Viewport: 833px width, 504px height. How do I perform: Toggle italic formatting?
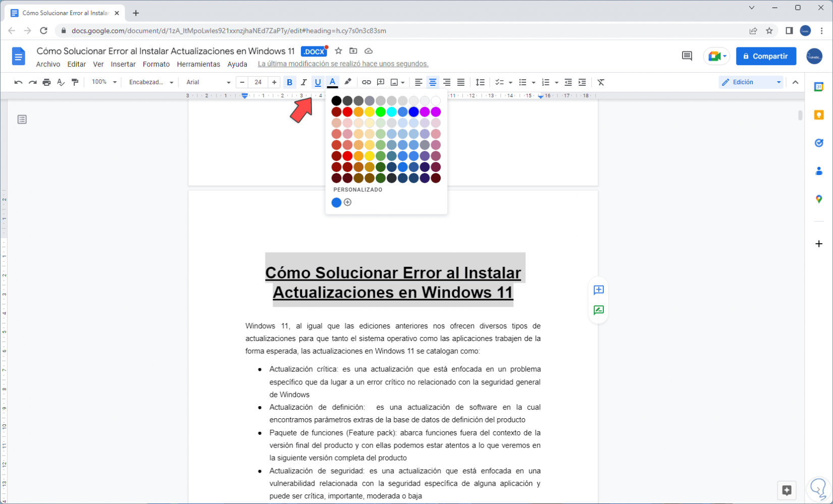pos(303,82)
